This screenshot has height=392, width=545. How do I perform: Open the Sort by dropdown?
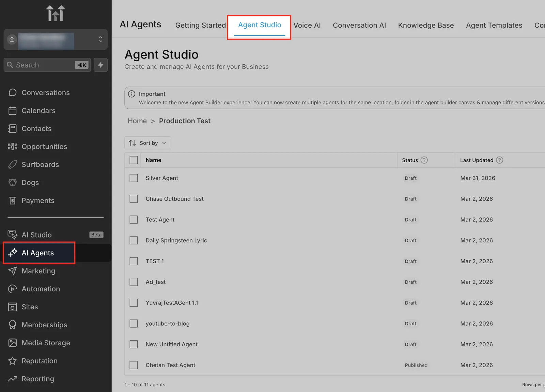148,143
